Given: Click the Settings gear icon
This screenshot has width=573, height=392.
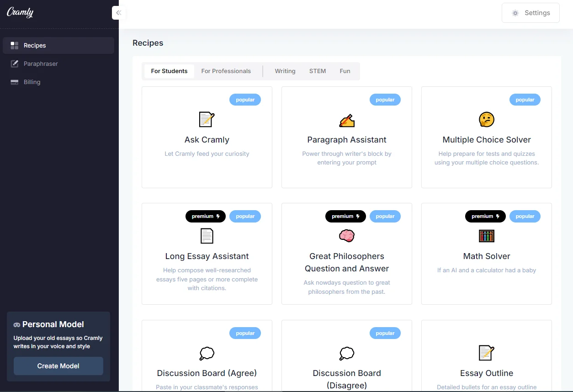Looking at the screenshot, I should pyautogui.click(x=515, y=13).
